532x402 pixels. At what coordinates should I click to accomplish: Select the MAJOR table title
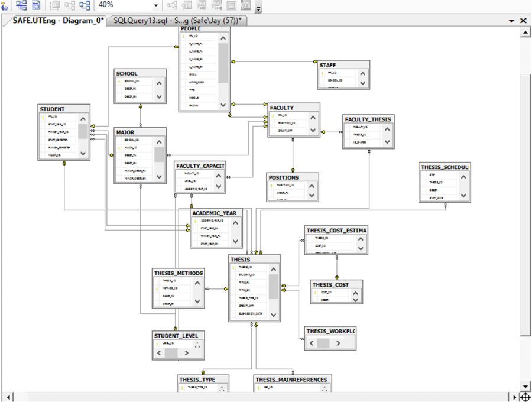[125, 132]
